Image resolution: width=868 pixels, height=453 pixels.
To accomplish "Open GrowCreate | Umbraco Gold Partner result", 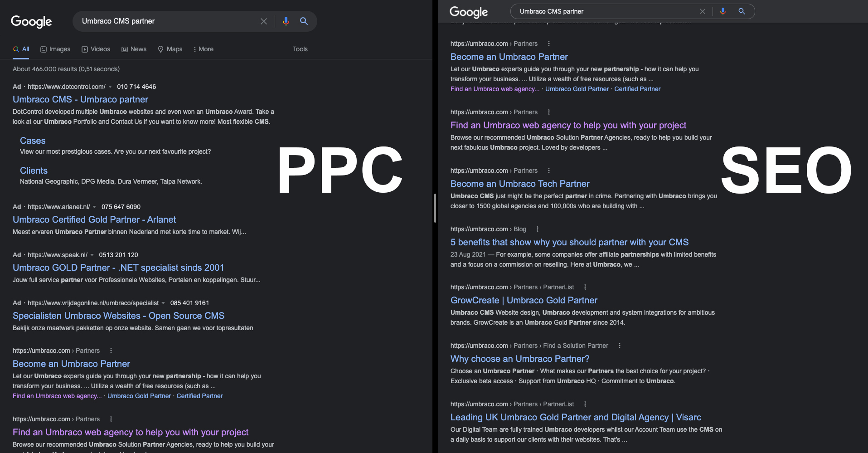I will (x=524, y=300).
